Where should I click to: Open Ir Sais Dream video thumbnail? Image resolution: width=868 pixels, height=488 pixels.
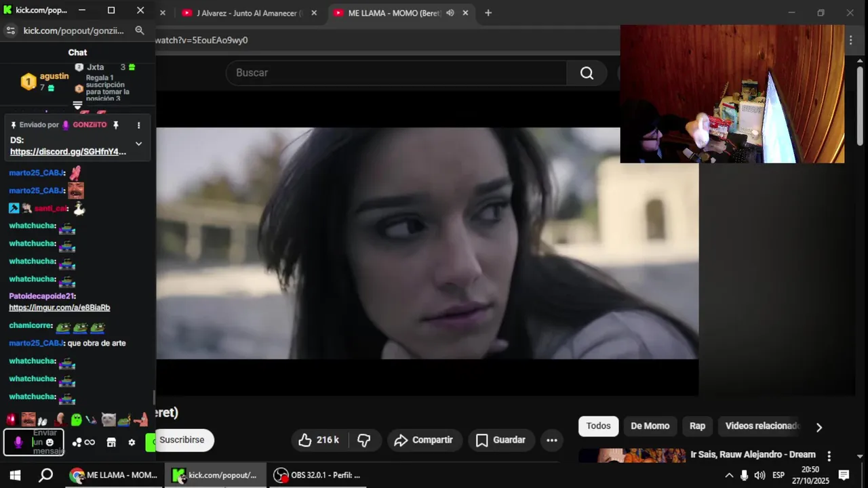click(632, 455)
